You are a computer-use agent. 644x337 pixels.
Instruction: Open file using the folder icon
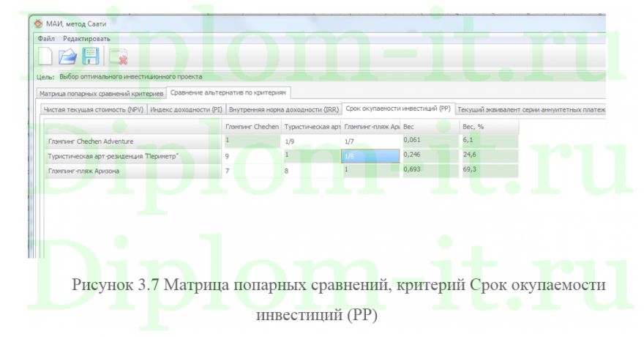[x=67, y=56]
